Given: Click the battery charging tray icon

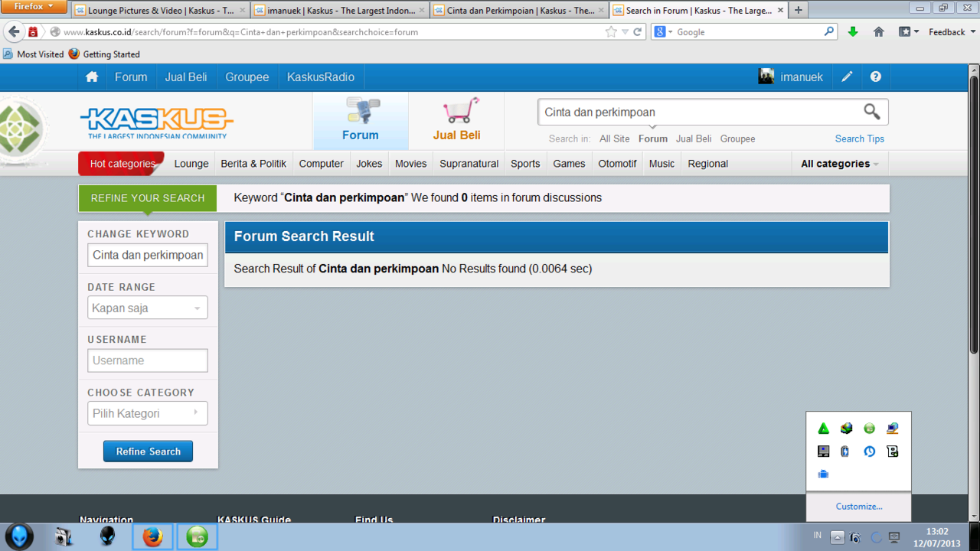Looking at the screenshot, I should pyautogui.click(x=846, y=452).
